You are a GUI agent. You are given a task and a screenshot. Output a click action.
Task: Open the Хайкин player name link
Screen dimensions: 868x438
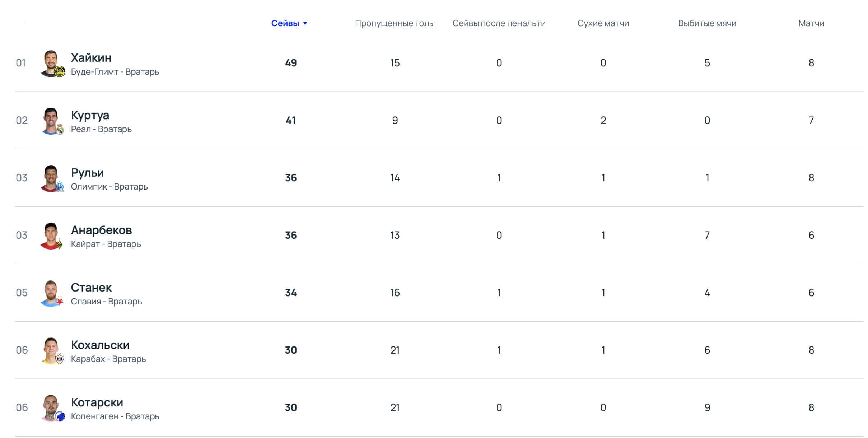[91, 58]
